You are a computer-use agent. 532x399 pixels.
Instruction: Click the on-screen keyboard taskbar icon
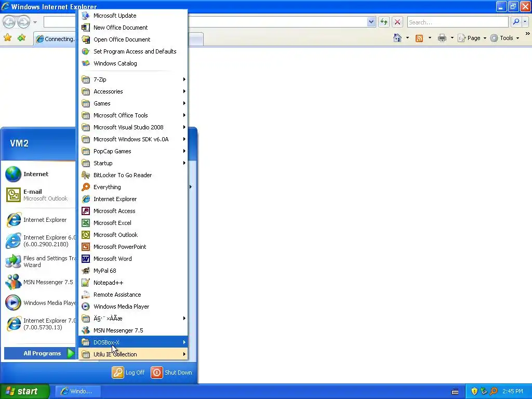coord(455,392)
